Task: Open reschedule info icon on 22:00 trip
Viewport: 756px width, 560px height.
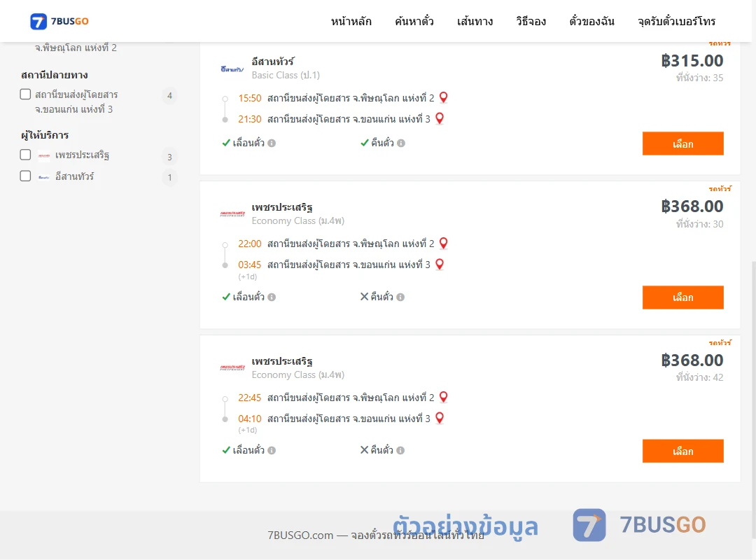Action: pos(272,297)
